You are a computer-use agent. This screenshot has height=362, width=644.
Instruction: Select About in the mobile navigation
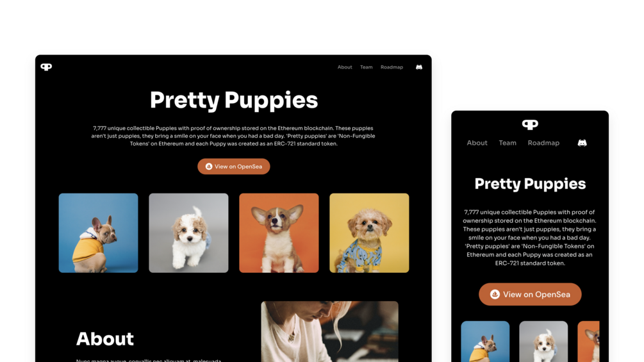(477, 143)
